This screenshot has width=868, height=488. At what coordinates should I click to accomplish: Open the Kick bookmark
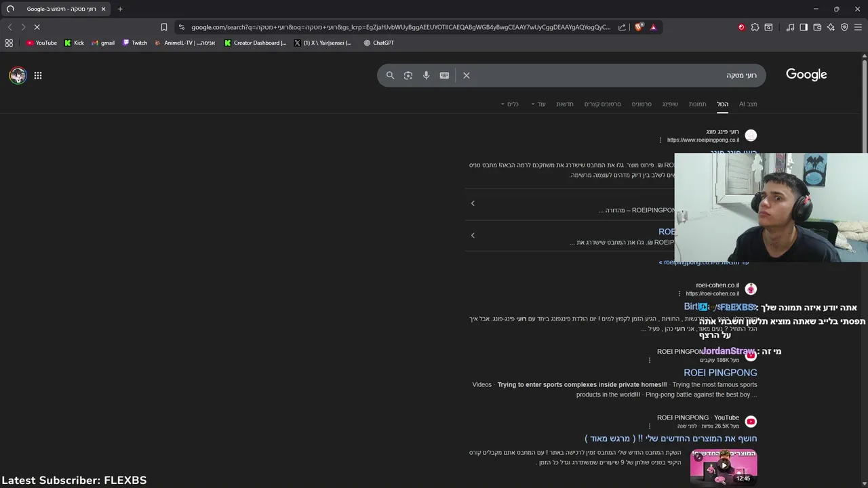point(74,43)
